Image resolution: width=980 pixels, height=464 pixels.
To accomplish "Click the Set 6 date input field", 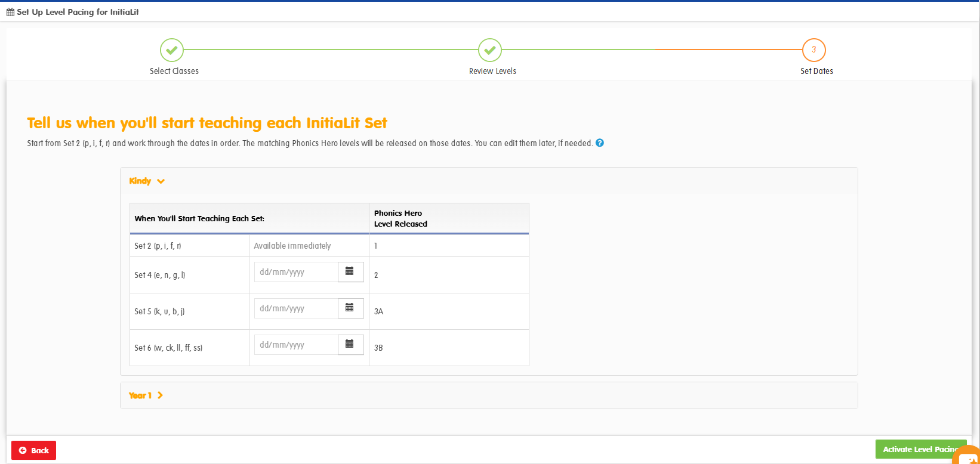I will (296, 345).
